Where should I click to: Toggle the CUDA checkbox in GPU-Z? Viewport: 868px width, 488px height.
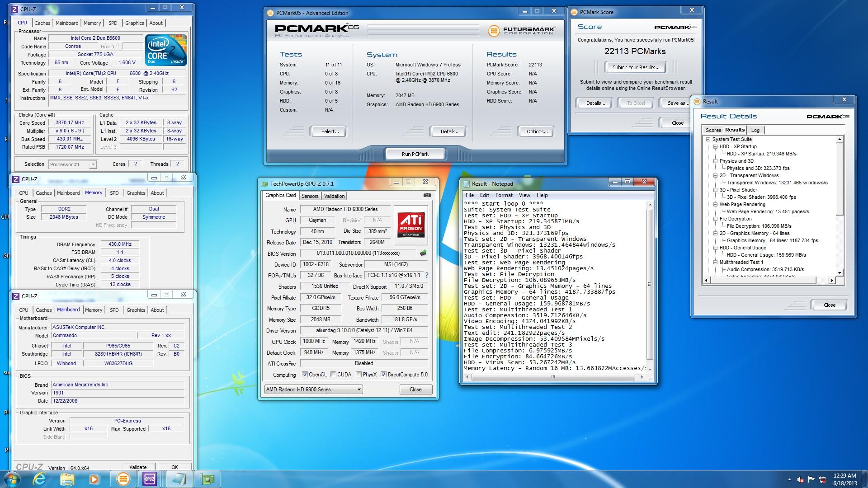click(333, 375)
